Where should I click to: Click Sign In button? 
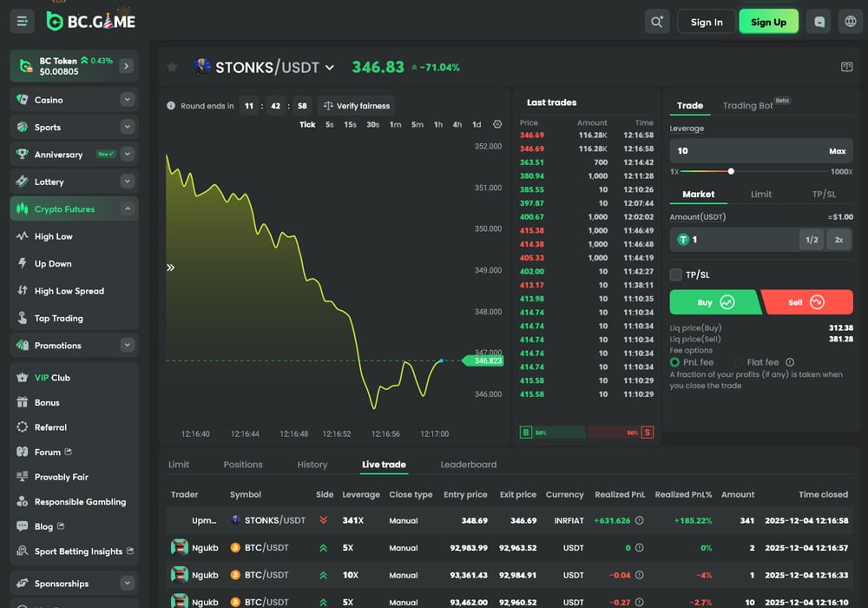pyautogui.click(x=707, y=22)
